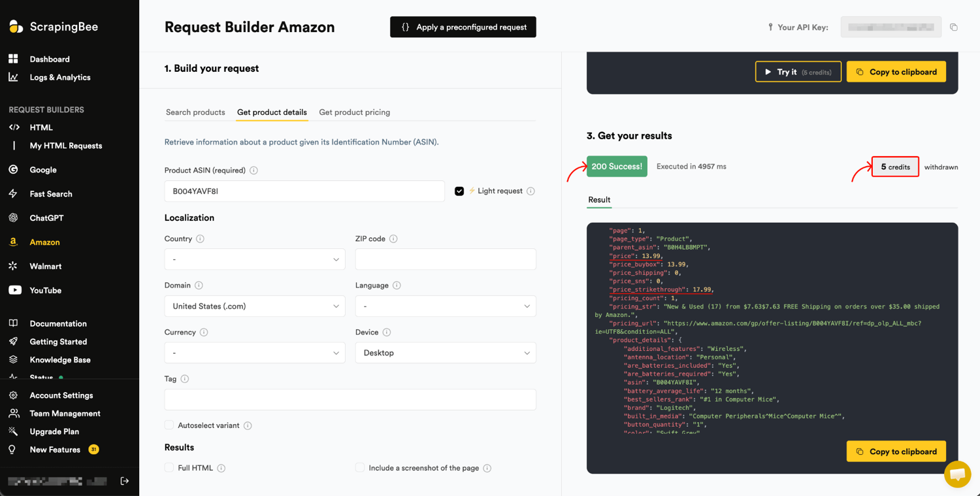Click info icon beside Full HTML
The image size is (980, 496).
tap(221, 469)
